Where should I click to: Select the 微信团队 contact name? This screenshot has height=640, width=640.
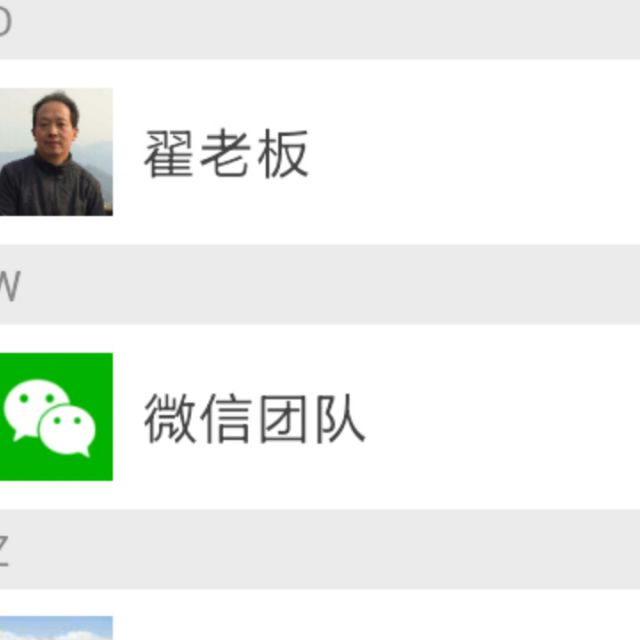255,418
